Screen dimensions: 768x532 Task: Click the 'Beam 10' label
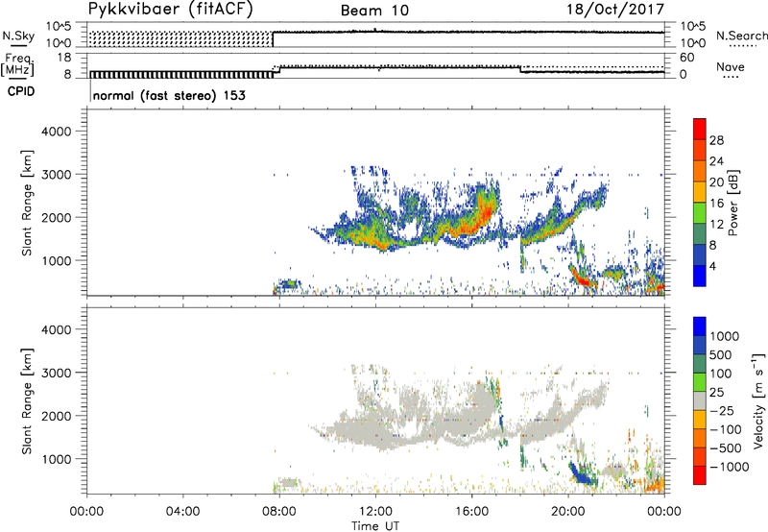374,11
